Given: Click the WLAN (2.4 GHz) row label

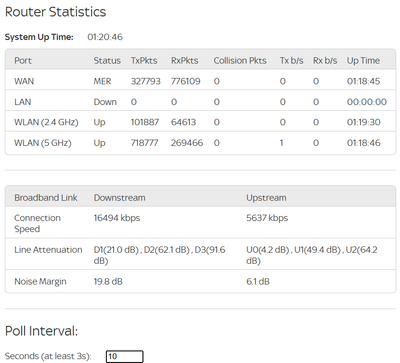Looking at the screenshot, I should 46,122.
